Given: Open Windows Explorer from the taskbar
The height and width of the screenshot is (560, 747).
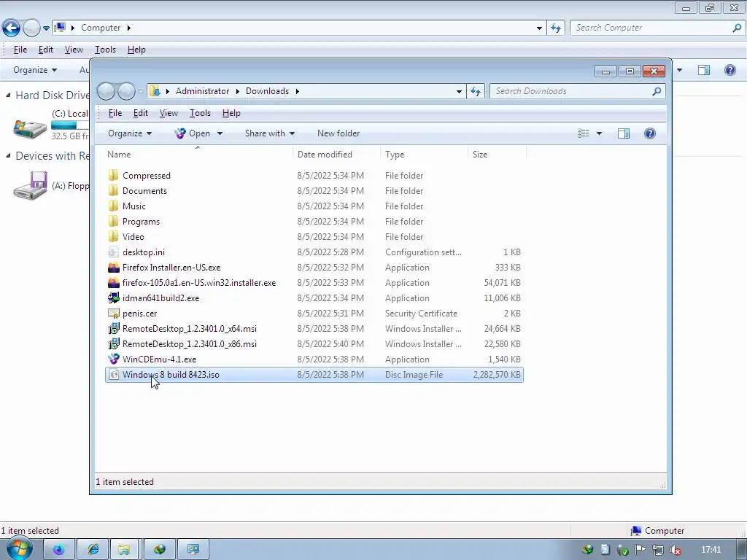Looking at the screenshot, I should (124, 549).
